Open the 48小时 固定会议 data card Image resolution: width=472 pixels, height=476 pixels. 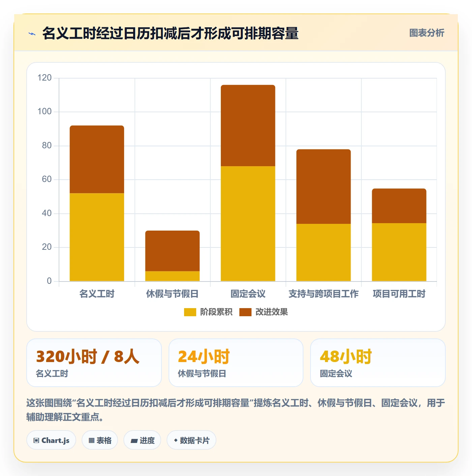click(378, 363)
